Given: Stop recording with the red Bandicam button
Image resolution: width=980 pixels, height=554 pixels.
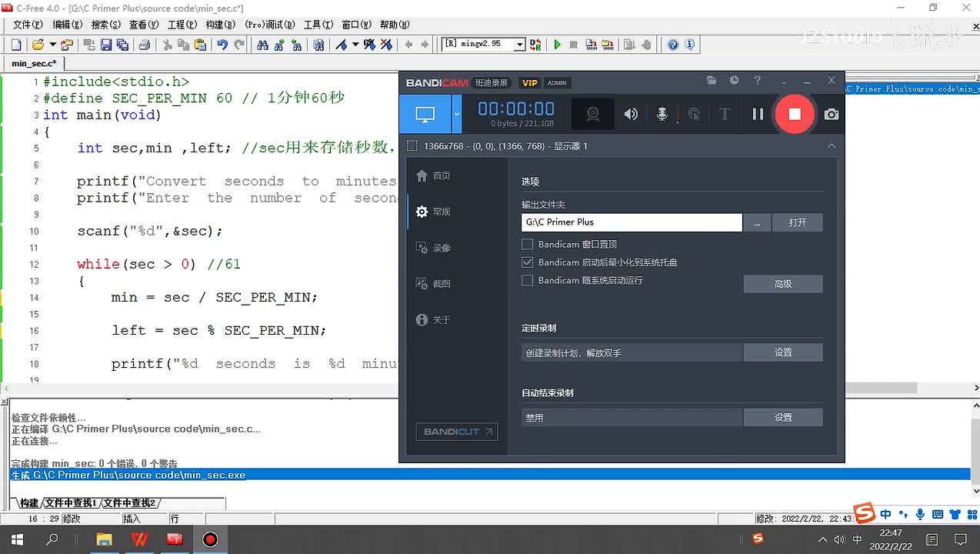Looking at the screenshot, I should [x=795, y=114].
